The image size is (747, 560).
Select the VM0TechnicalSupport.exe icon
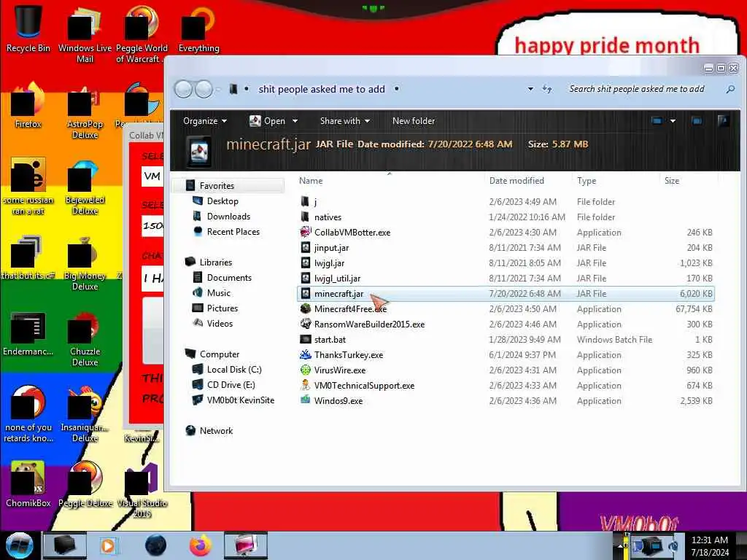[x=306, y=385]
